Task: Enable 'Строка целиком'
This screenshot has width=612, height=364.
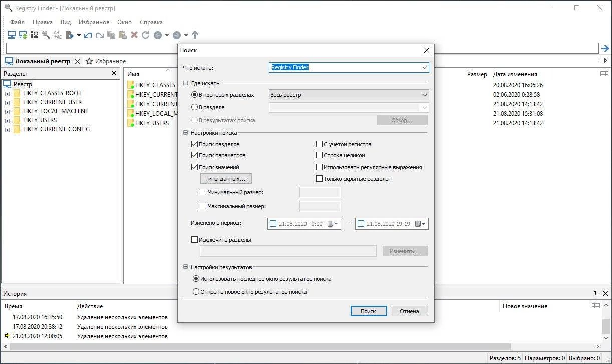Action: click(319, 155)
